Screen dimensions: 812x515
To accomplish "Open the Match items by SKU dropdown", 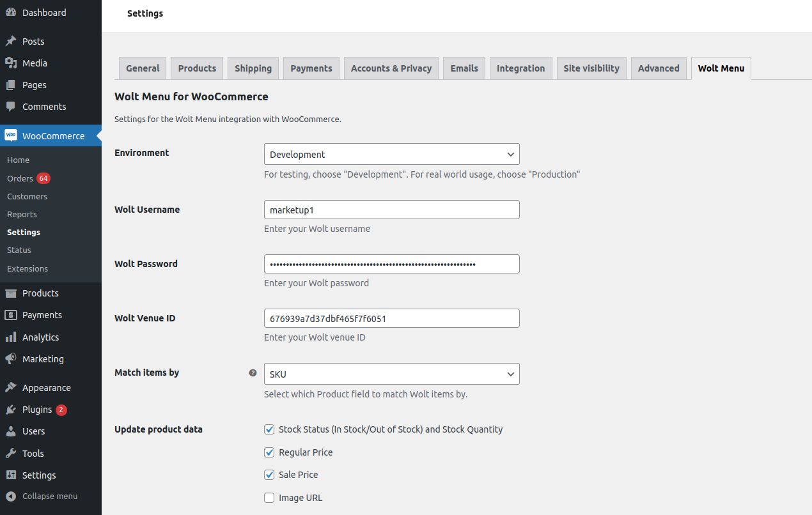I will tap(392, 374).
